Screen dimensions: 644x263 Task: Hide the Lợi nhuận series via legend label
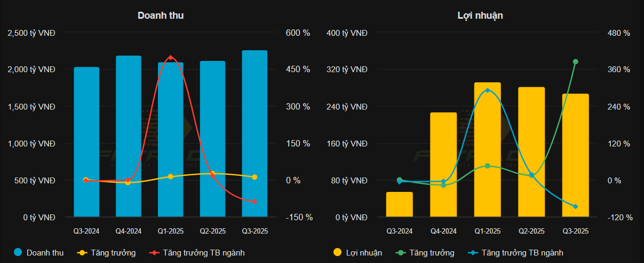point(364,253)
